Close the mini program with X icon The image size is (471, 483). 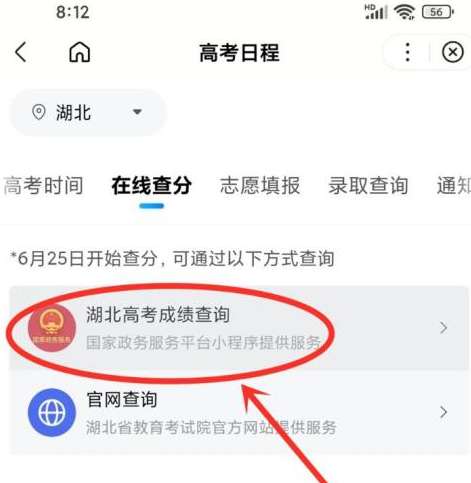click(452, 52)
